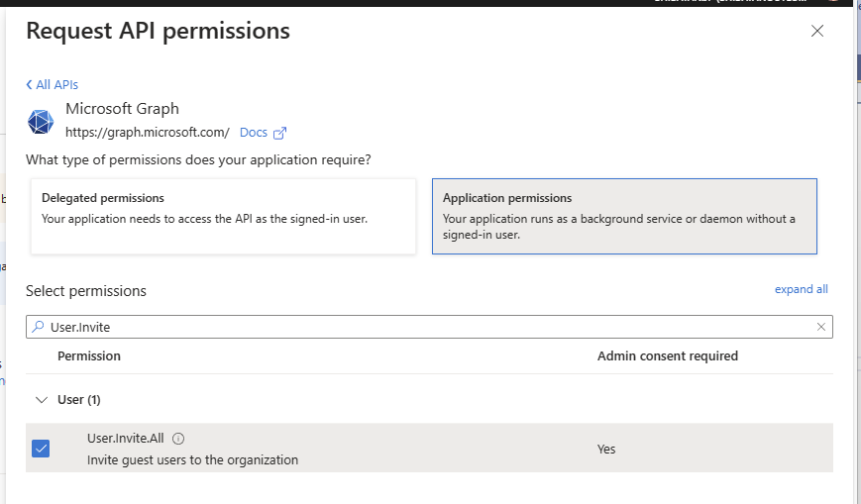
Task: Click the Microsoft Graph logo icon
Action: coord(41,121)
